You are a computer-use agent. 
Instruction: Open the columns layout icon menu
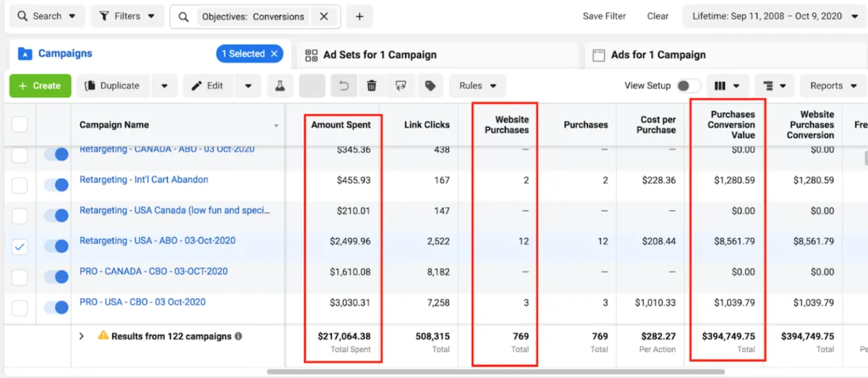(726, 85)
